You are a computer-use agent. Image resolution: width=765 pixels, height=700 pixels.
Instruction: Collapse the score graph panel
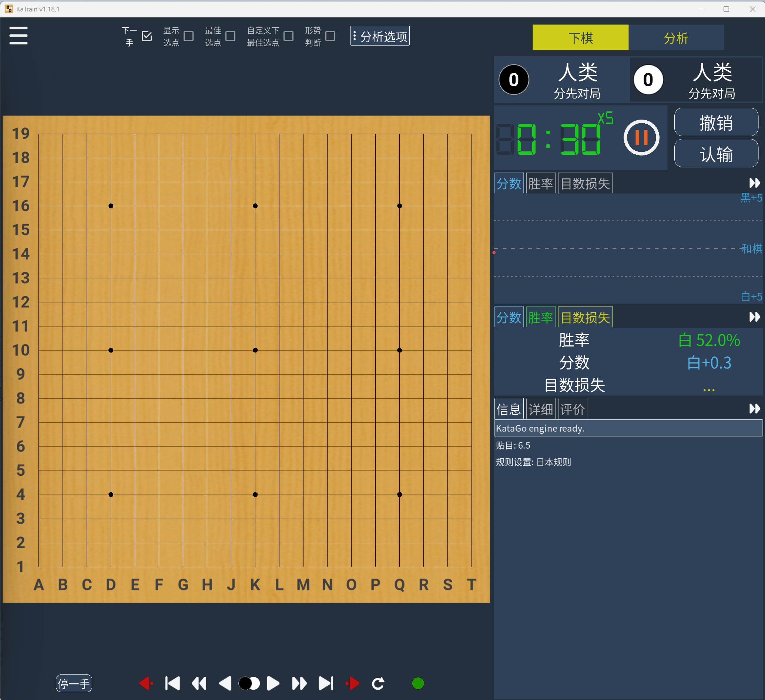point(754,183)
